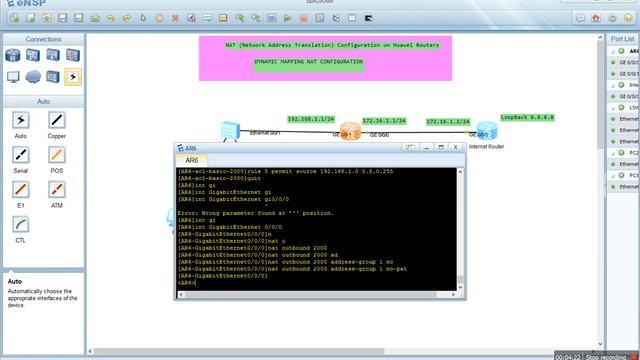Click the Save topology toolbar icon

(62, 18)
